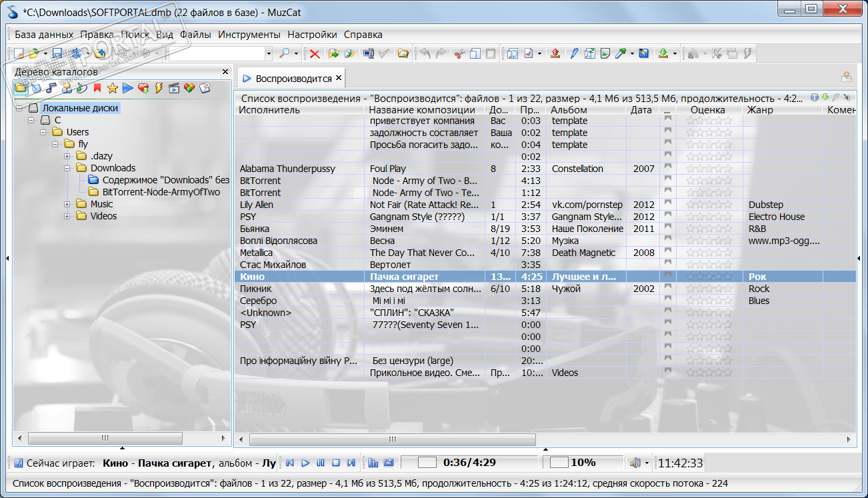Create a new database with the toolbar icon

19,53
